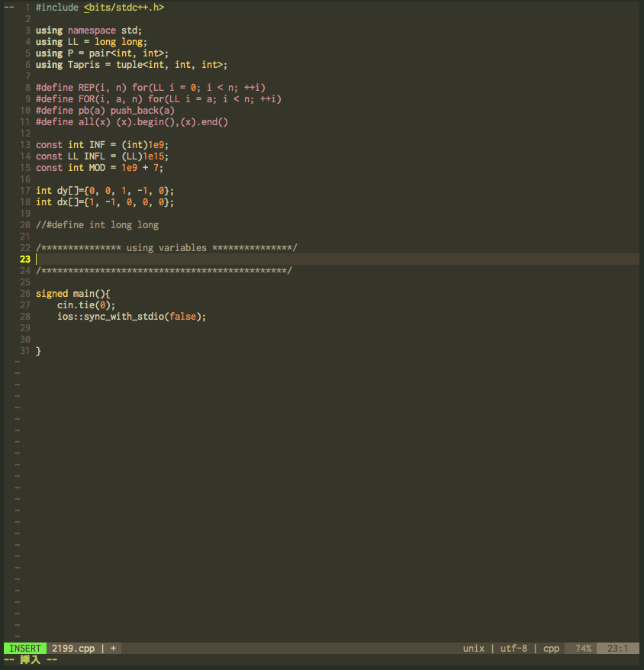Click the REP macro definition line
The height and width of the screenshot is (670, 644).
(150, 88)
